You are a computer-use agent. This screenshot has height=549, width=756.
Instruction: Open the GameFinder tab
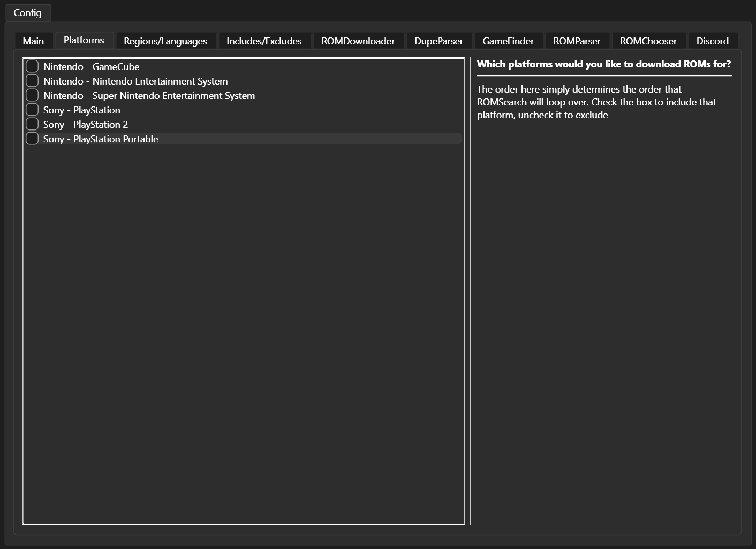click(508, 41)
